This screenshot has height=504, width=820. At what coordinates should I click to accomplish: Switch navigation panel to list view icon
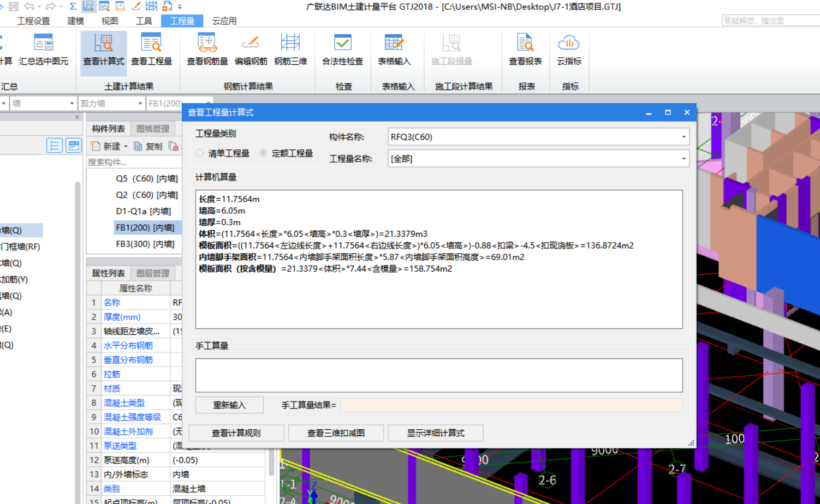[x=55, y=146]
